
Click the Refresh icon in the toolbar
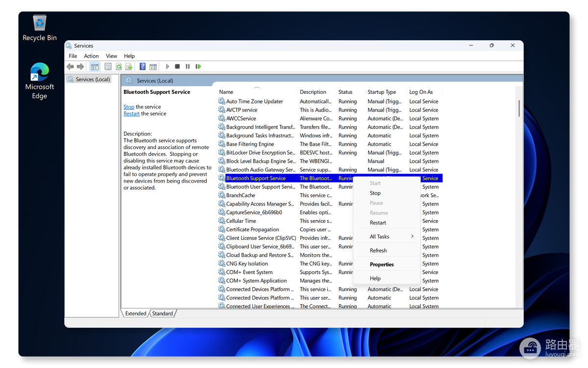click(119, 67)
